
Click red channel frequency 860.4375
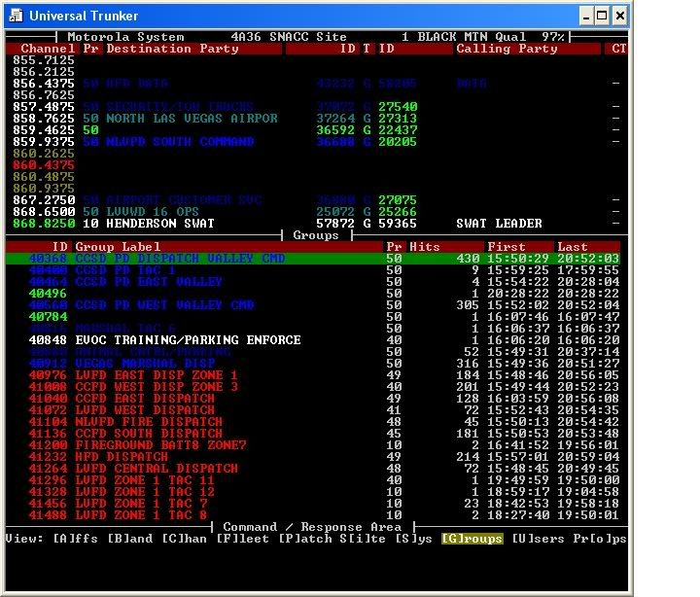click(44, 164)
